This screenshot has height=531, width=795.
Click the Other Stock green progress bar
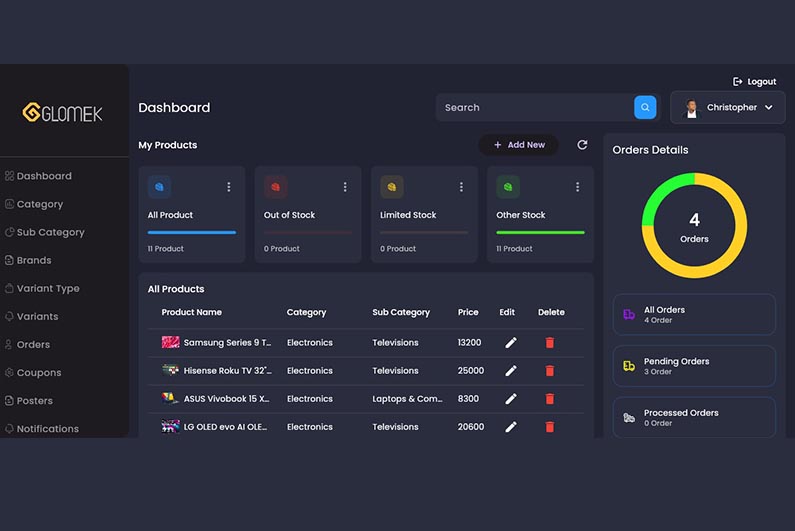click(x=540, y=232)
